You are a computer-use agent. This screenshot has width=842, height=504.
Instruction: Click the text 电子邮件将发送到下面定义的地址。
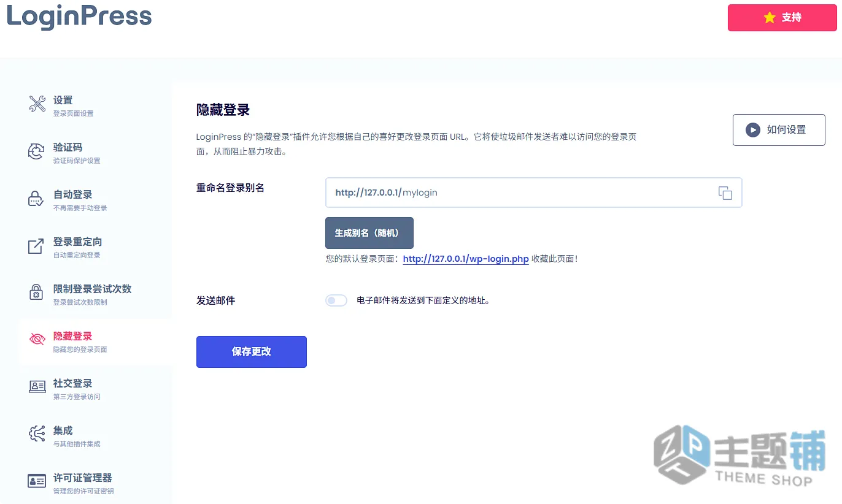(423, 300)
